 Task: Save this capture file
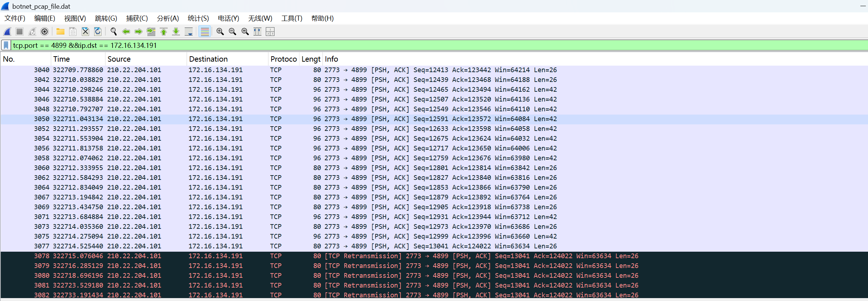tap(73, 32)
